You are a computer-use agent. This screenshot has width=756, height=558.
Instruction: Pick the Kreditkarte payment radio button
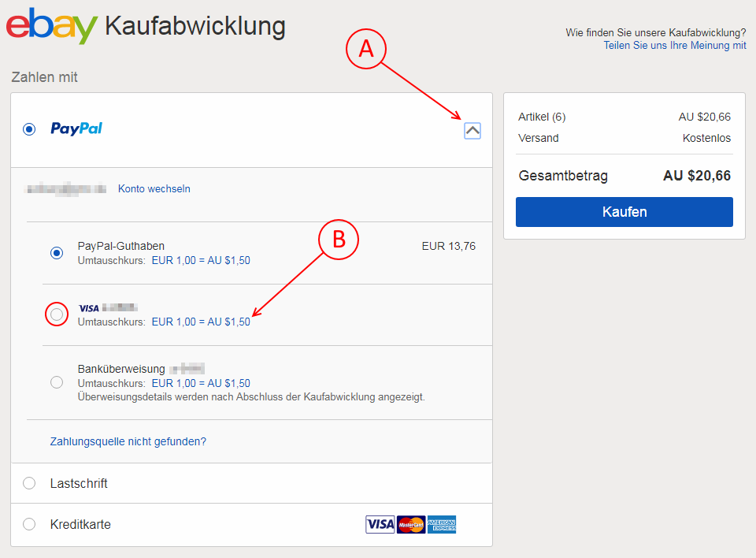pos(30,524)
